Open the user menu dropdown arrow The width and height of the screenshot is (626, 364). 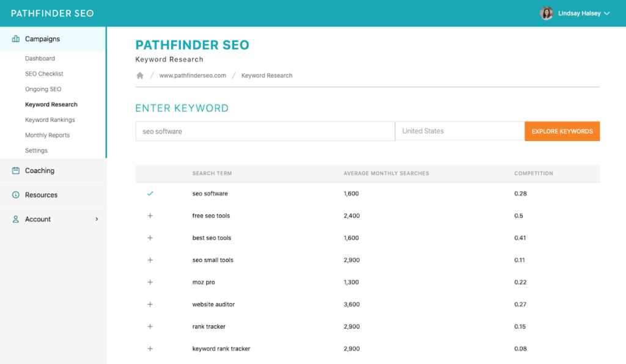pyautogui.click(x=606, y=13)
